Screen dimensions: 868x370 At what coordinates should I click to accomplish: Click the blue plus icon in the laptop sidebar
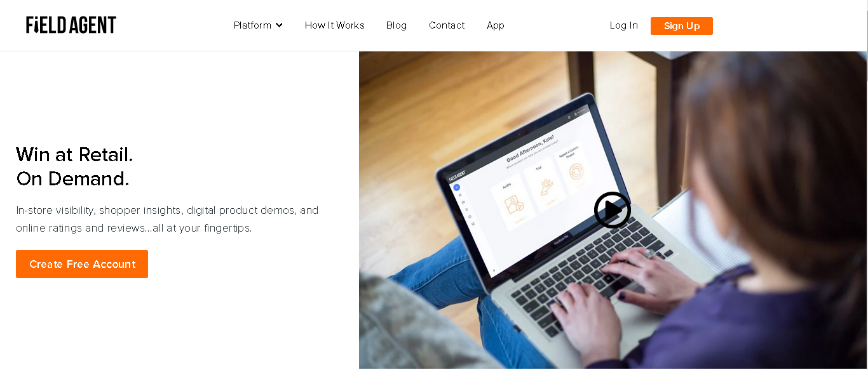click(x=456, y=187)
